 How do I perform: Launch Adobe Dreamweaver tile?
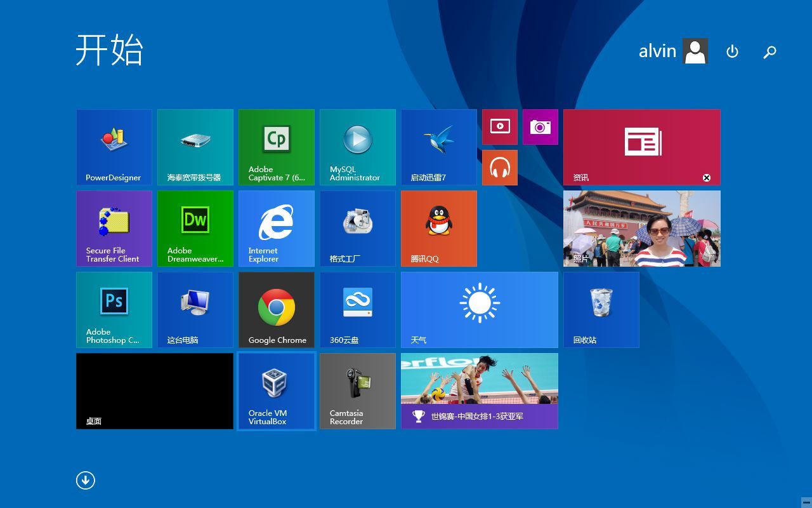click(195, 229)
